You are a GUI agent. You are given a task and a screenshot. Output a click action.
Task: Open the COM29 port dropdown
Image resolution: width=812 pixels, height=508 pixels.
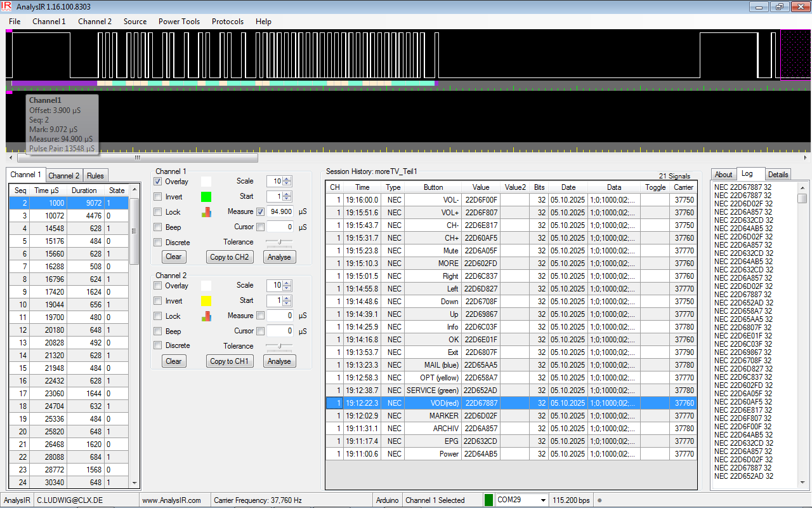542,500
